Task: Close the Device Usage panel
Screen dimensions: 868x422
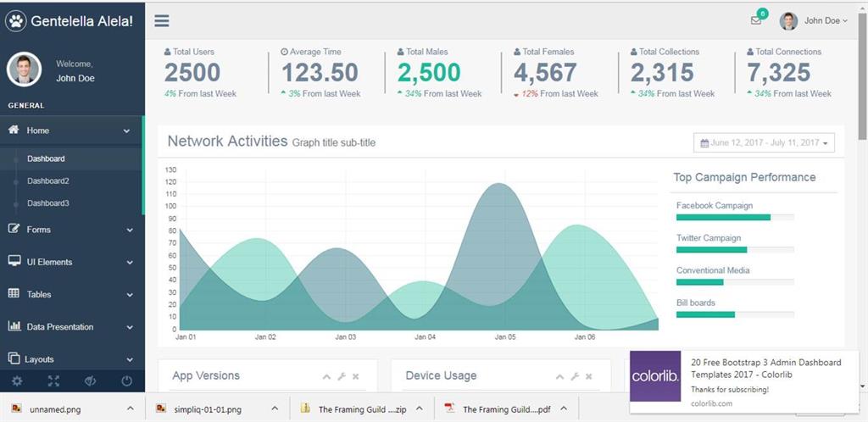Action: 589,376
